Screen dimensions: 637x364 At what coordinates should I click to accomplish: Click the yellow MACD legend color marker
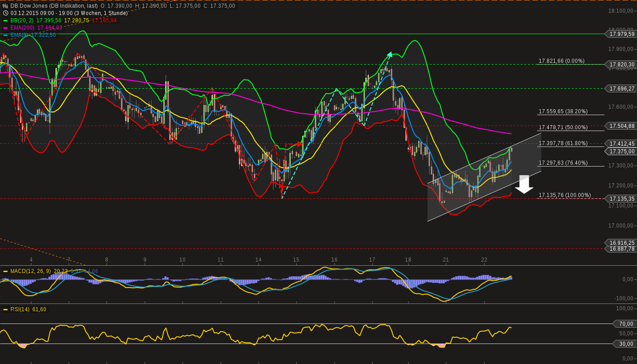pos(5,271)
